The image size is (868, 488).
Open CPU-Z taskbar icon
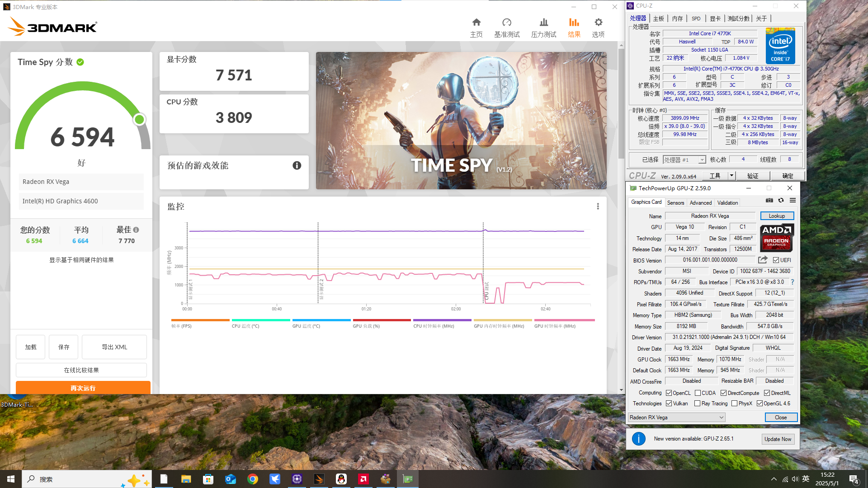point(297,479)
